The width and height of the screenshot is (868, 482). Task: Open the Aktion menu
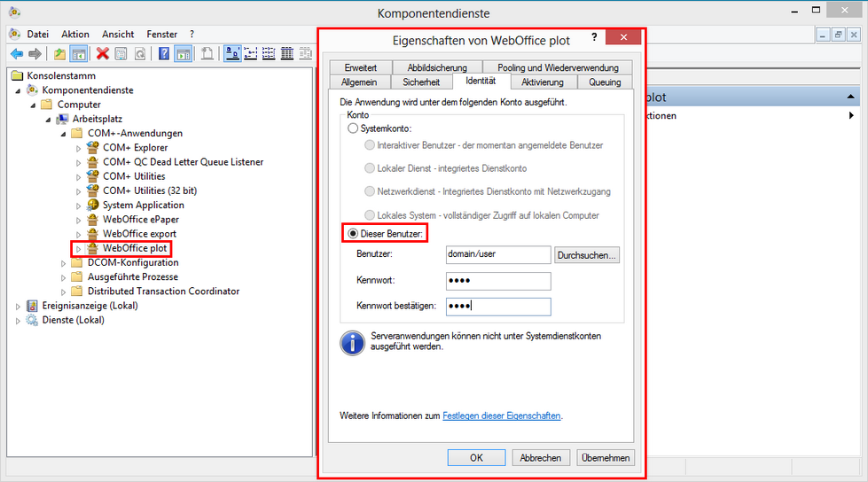[x=75, y=35]
